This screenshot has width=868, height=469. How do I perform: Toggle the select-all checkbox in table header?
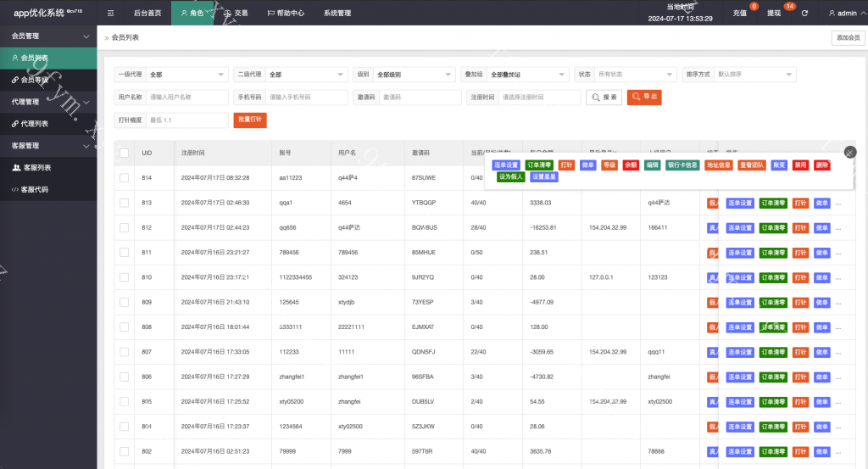pos(124,153)
